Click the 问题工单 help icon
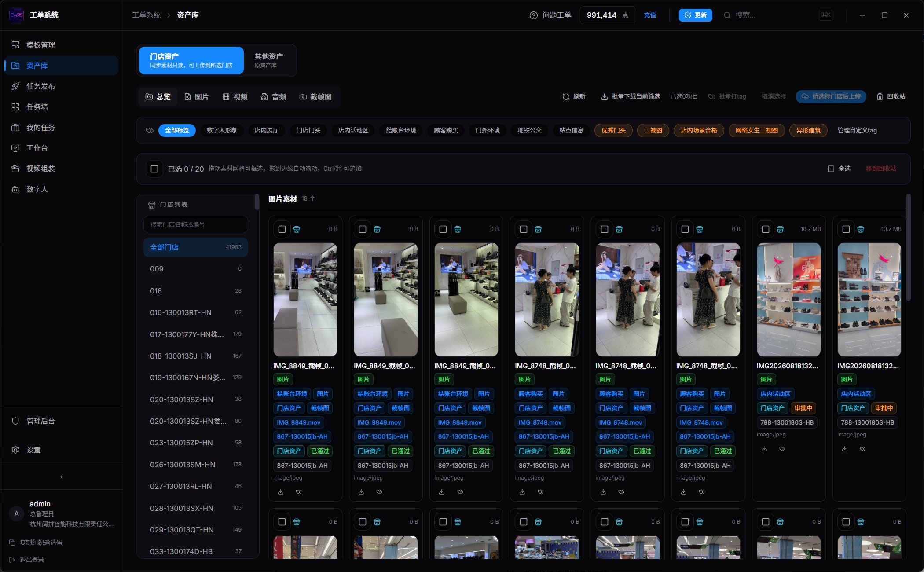 (x=533, y=15)
